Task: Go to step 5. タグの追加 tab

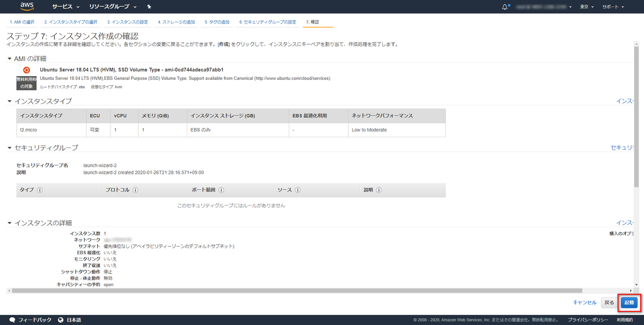Action: point(217,22)
